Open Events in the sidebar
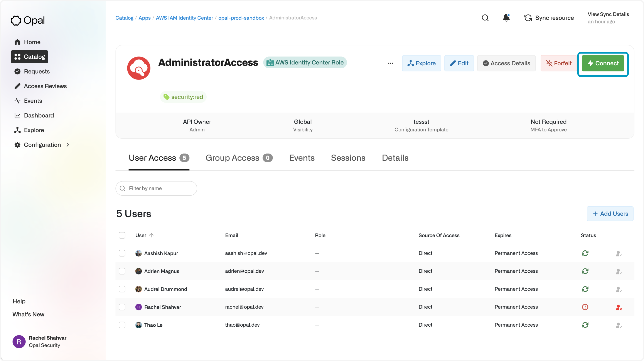The width and height of the screenshot is (644, 361). 28,101
